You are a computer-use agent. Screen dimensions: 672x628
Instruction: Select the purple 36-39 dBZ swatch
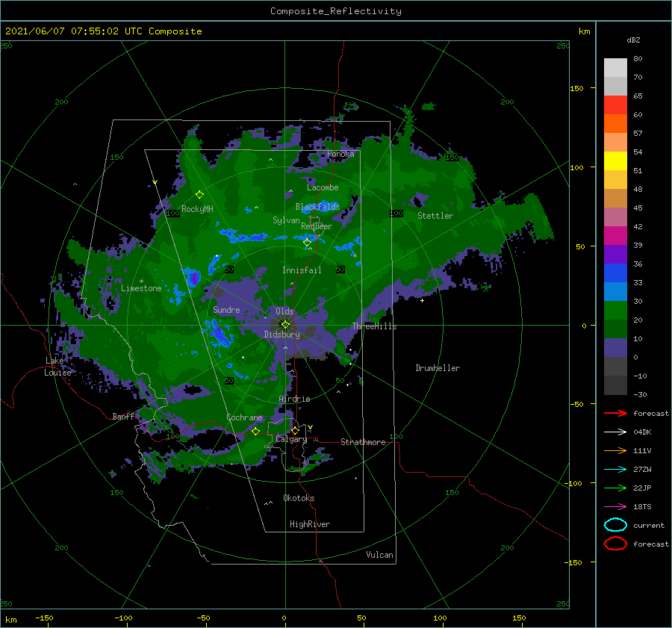615,254
